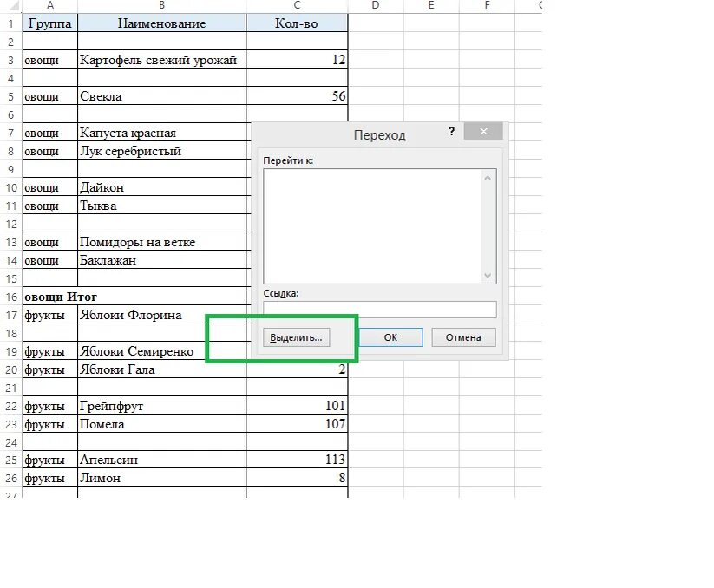This screenshot has width=714, height=588.
Task: Select cell with value 8
Action: (x=297, y=477)
